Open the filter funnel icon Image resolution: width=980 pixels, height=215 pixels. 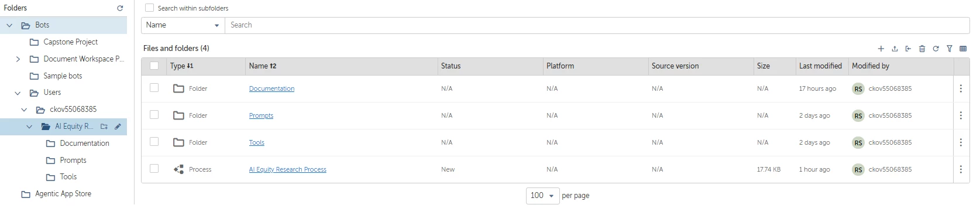(x=950, y=49)
